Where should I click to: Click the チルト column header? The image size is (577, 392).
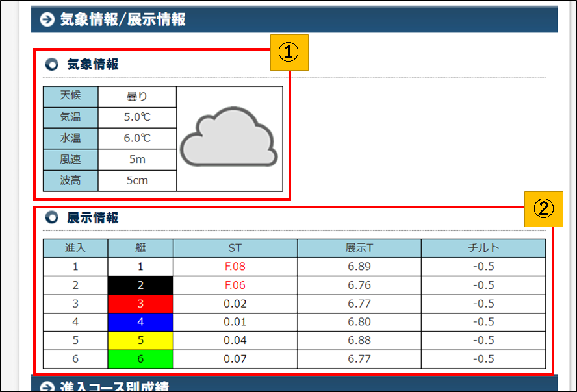[483, 248]
